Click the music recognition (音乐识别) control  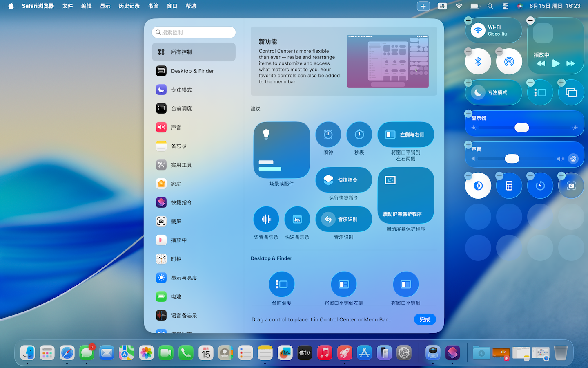343,220
